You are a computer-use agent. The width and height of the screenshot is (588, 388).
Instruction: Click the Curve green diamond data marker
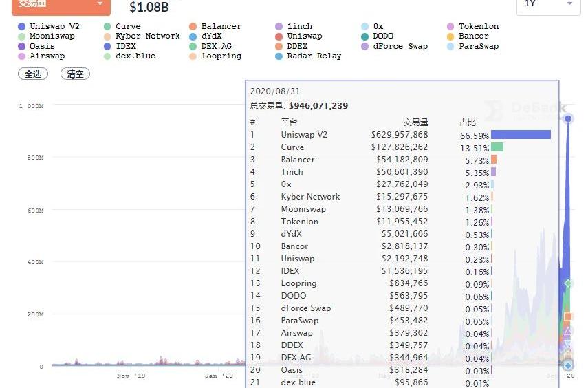568,283
